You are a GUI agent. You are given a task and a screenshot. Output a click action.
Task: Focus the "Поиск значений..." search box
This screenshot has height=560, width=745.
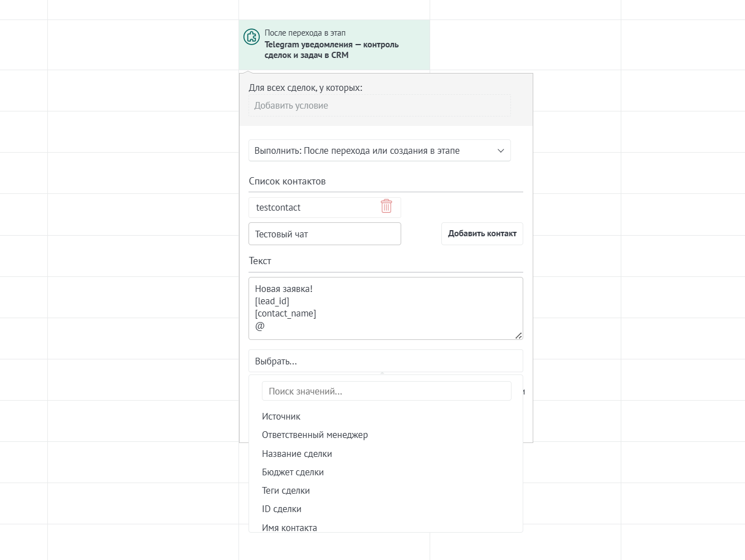click(387, 391)
